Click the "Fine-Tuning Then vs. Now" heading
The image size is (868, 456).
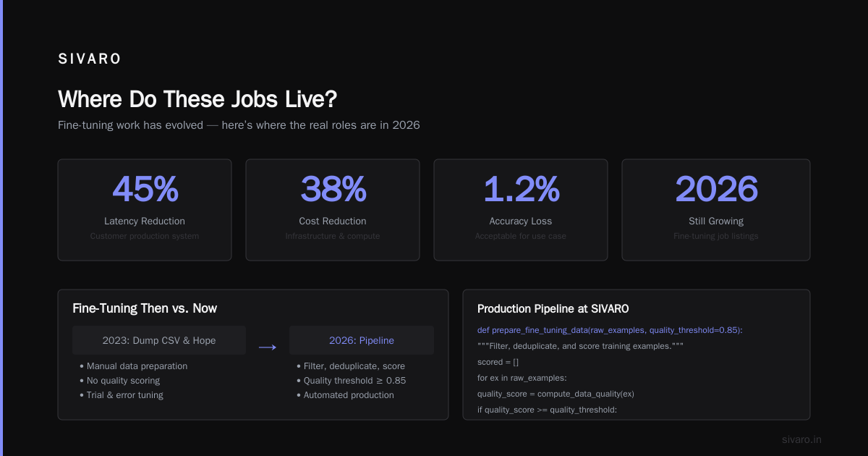pyautogui.click(x=145, y=308)
